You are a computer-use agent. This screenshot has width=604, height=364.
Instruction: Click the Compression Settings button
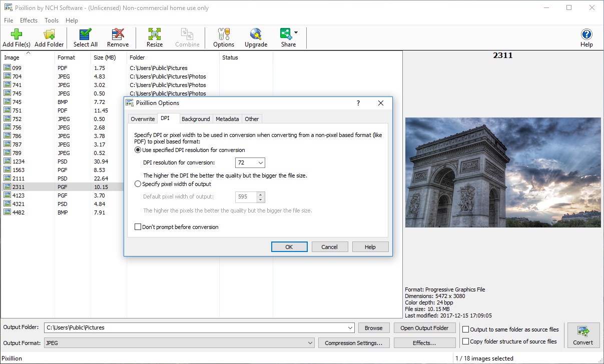point(354,343)
